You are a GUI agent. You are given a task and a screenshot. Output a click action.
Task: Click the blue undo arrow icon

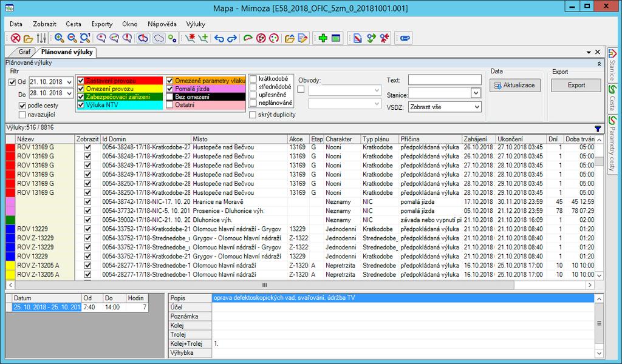tap(219, 38)
